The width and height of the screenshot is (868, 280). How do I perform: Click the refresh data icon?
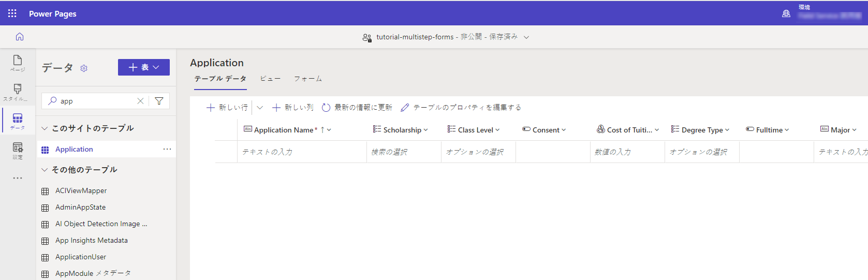pos(326,108)
